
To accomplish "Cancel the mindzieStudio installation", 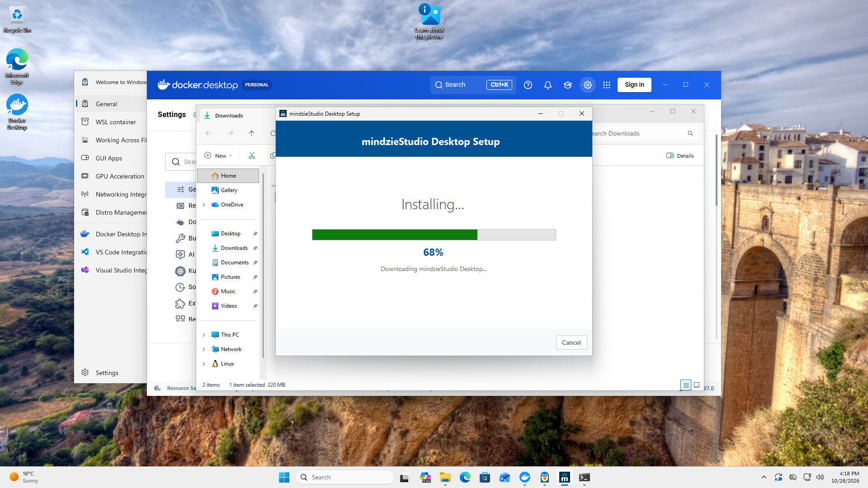I will coord(571,343).
